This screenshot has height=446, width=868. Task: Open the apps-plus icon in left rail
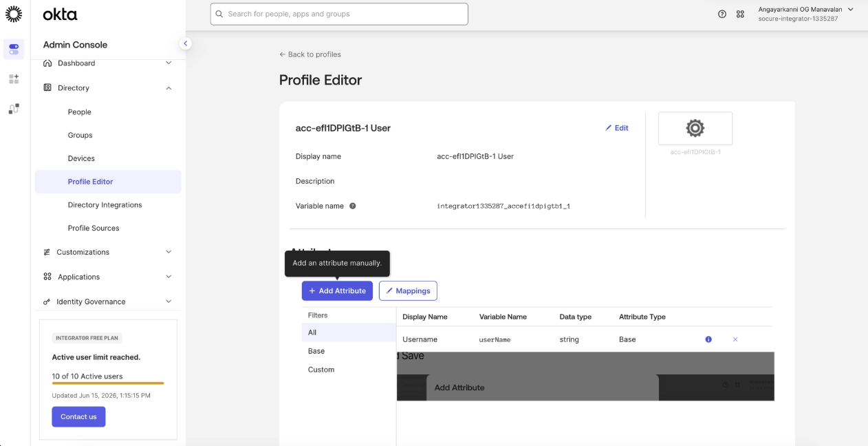(14, 79)
